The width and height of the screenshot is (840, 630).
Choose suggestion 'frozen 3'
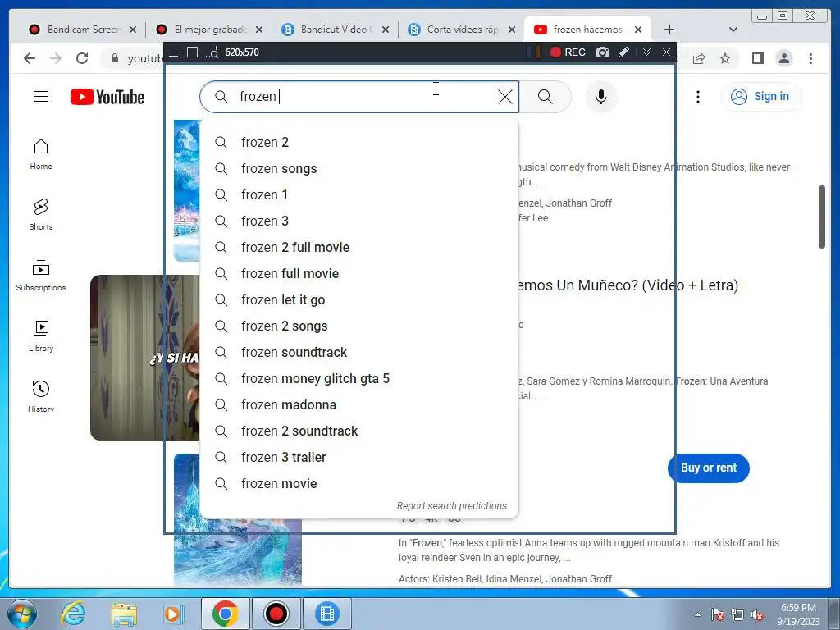pyautogui.click(x=359, y=221)
